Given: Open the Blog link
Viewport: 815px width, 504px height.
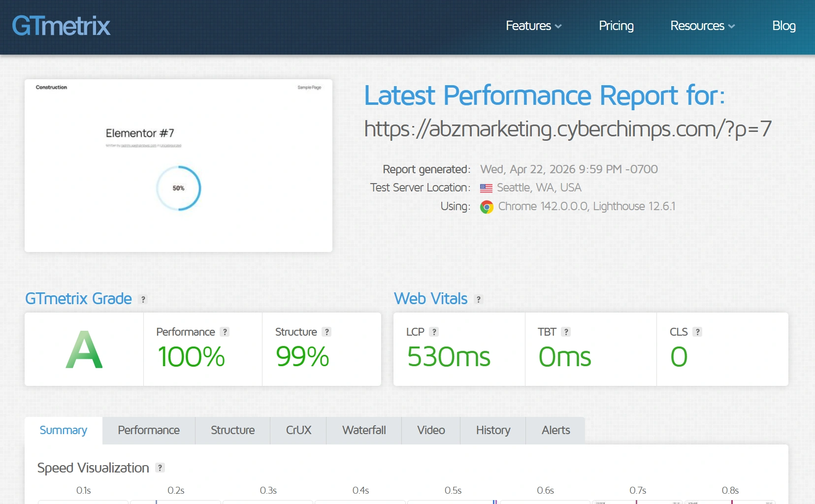Looking at the screenshot, I should [783, 26].
